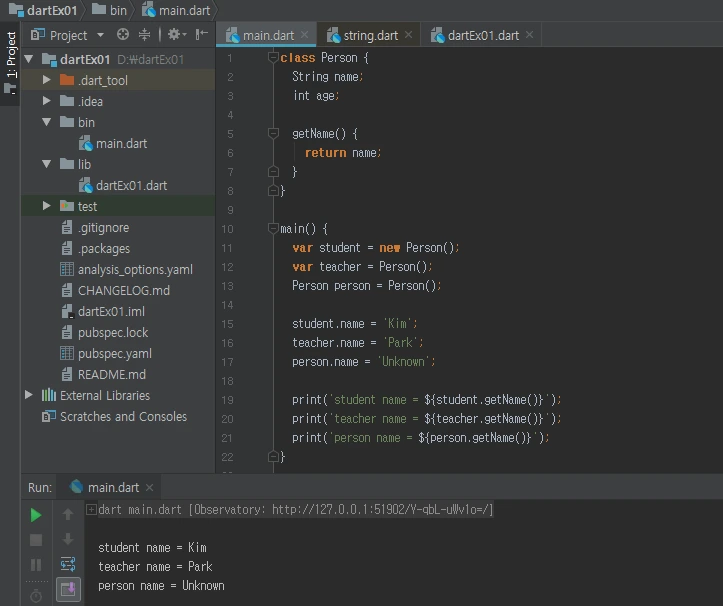Open the Project view dropdown

[x=68, y=35]
